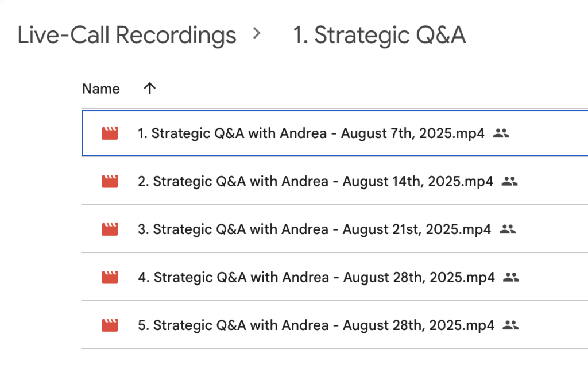The height and width of the screenshot is (376, 588).
Task: Select file named 4. Strategic Q&A with Andrea
Action: click(x=316, y=278)
